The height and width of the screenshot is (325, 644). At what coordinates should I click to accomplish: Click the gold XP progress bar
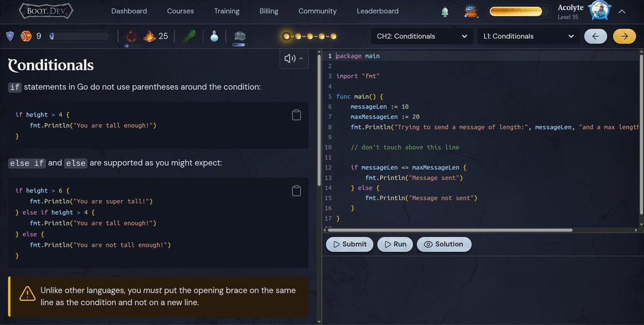(519, 10)
